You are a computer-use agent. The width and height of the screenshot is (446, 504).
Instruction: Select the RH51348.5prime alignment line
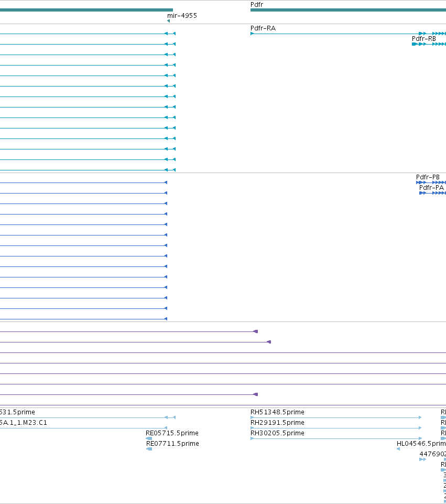click(336, 417)
